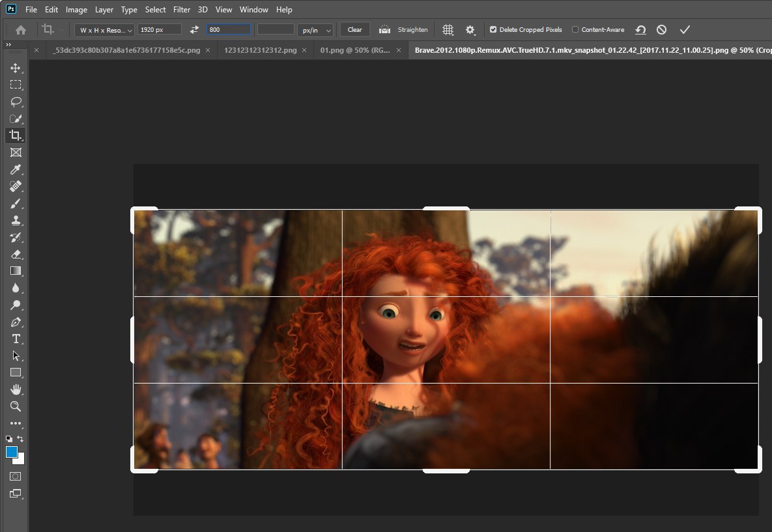Select the Zoom tool
The image size is (772, 532).
click(15, 406)
